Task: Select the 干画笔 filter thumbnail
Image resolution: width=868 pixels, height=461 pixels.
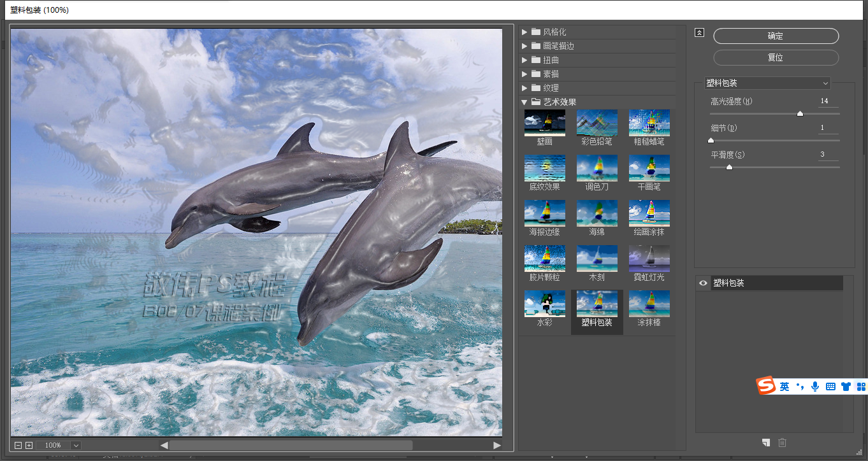Action: click(649, 168)
